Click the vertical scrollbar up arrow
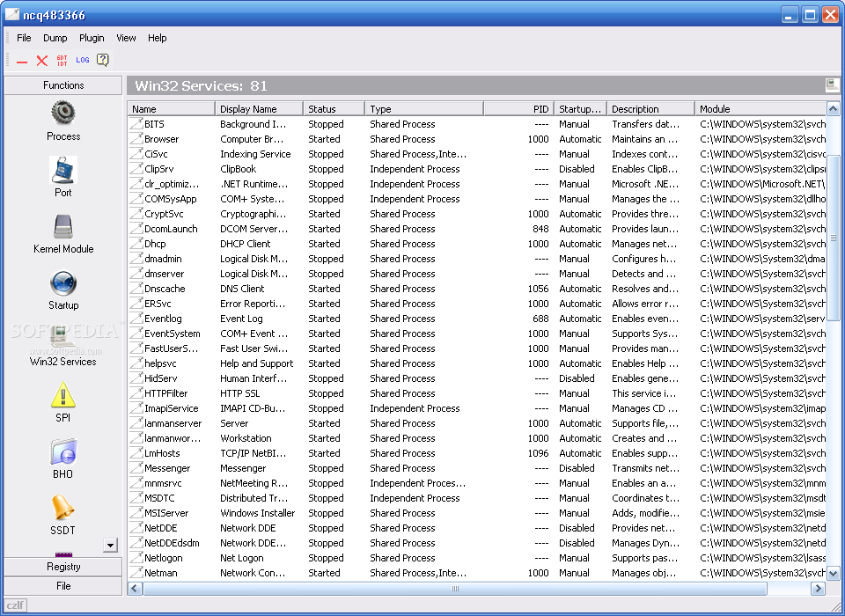 click(x=834, y=109)
